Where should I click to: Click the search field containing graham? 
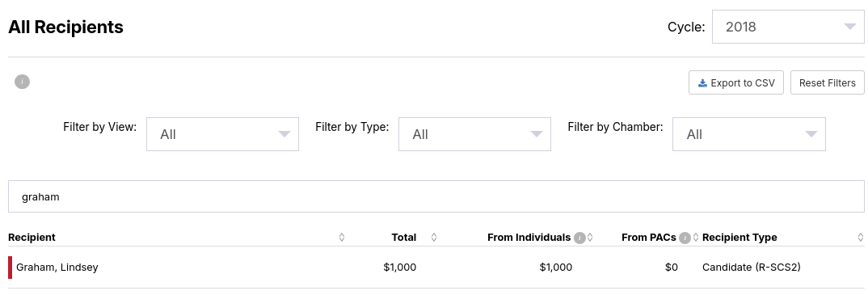436,196
